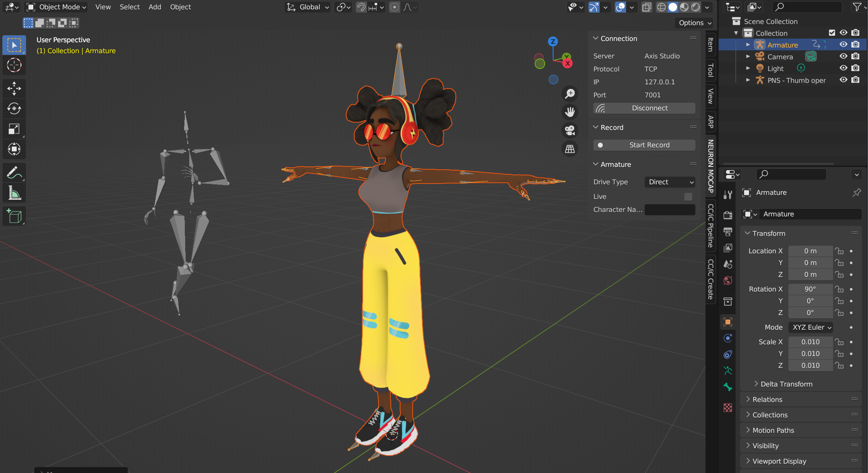Click the Rotation X value field

[x=810, y=289]
